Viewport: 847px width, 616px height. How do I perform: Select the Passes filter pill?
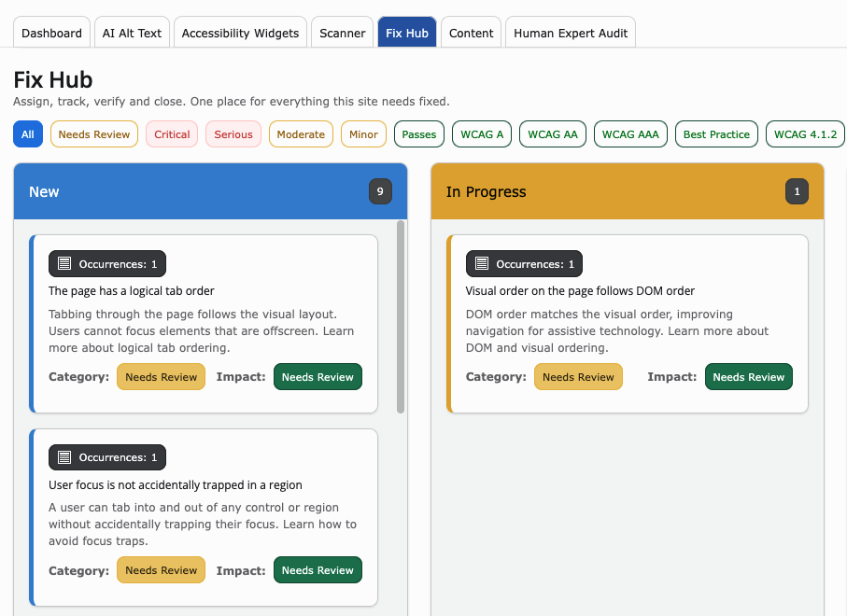419,134
